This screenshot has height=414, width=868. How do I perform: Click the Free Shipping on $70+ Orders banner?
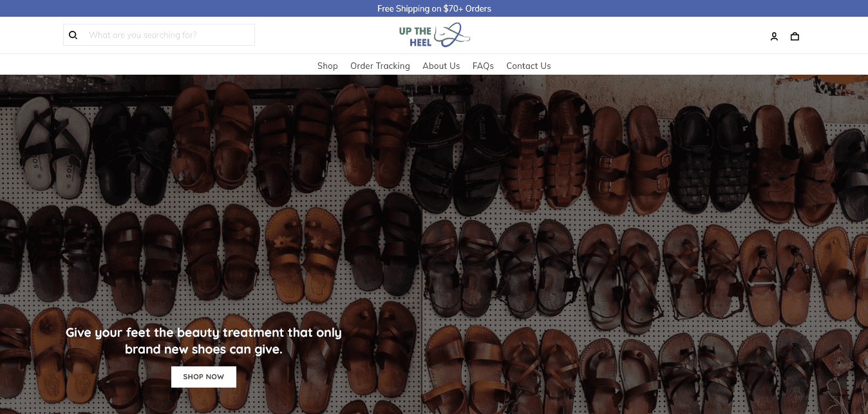434,8
